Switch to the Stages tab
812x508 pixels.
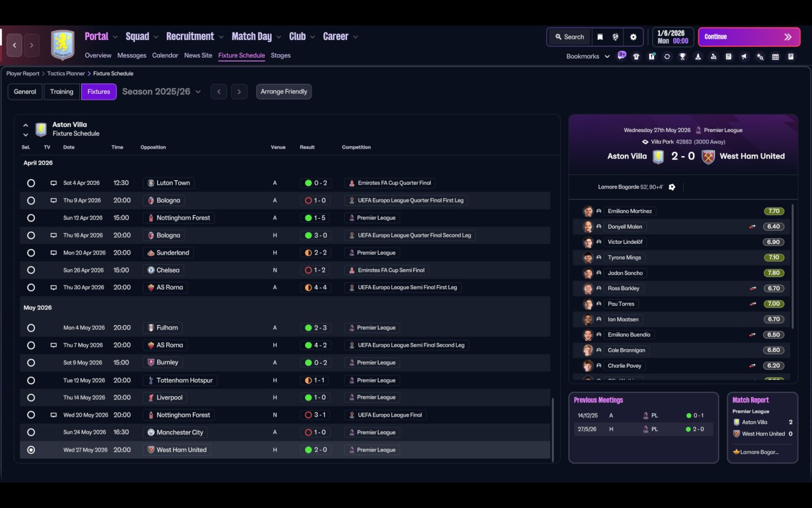click(280, 55)
